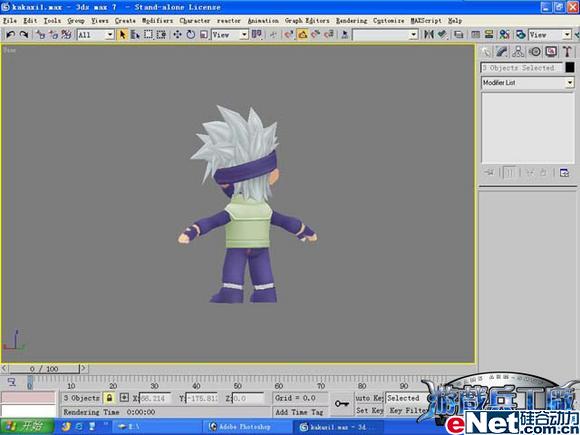Toggle the highlighted Angle Snap button
The height and width of the screenshot is (435, 580).
coord(303,35)
